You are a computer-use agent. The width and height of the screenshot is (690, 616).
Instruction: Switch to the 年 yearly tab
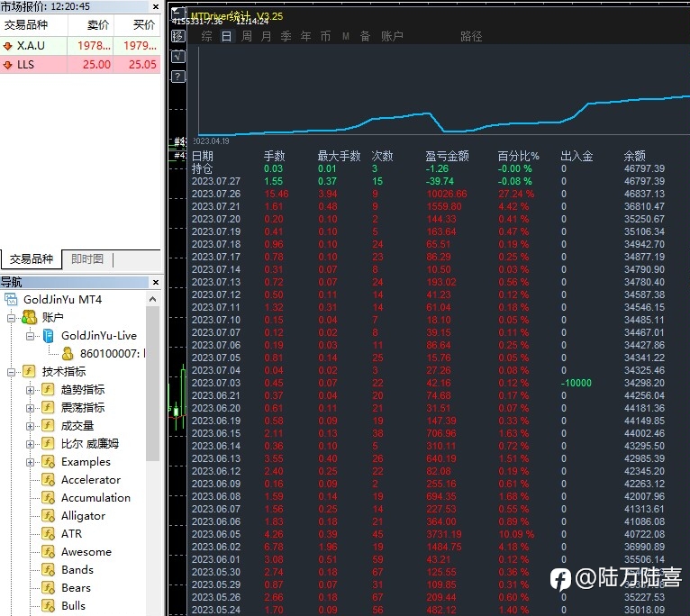coord(306,36)
